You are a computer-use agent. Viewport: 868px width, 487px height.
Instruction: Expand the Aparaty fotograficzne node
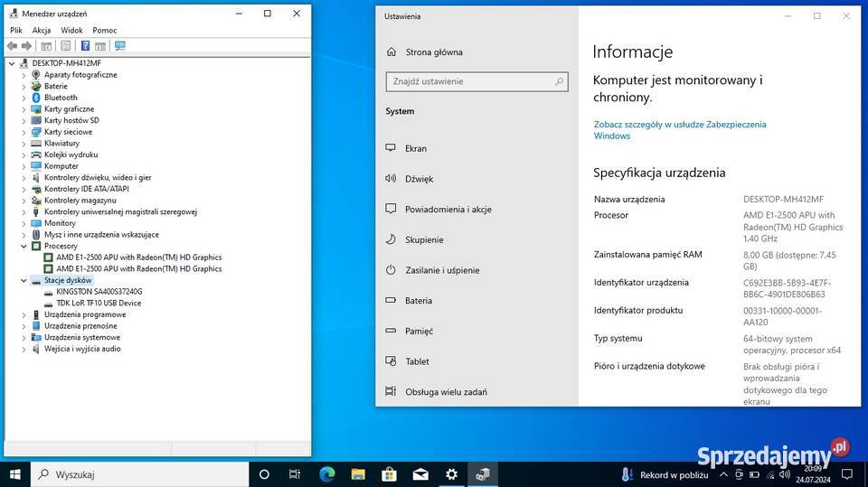point(24,75)
